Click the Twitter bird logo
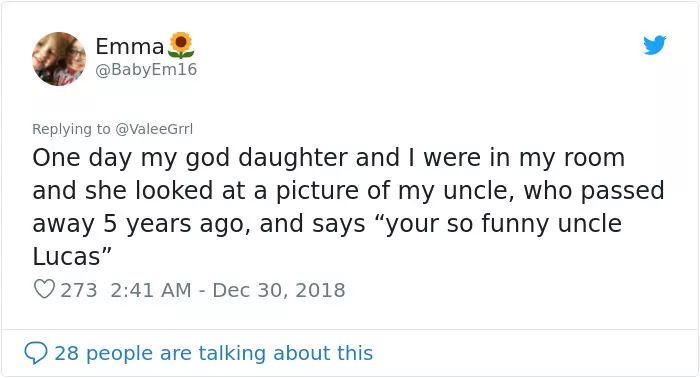This screenshot has width=700, height=378. 654,45
